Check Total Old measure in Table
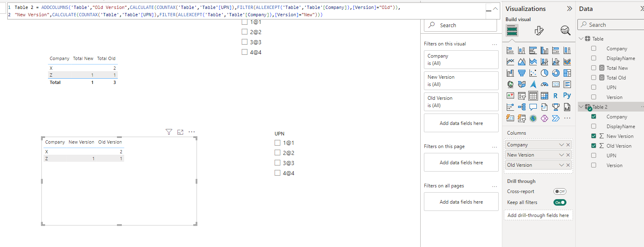Screen dimensions: 644x247 coord(594,77)
